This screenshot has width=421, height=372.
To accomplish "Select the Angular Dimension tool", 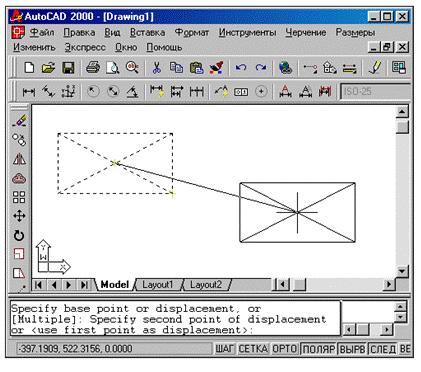I will (x=132, y=92).
